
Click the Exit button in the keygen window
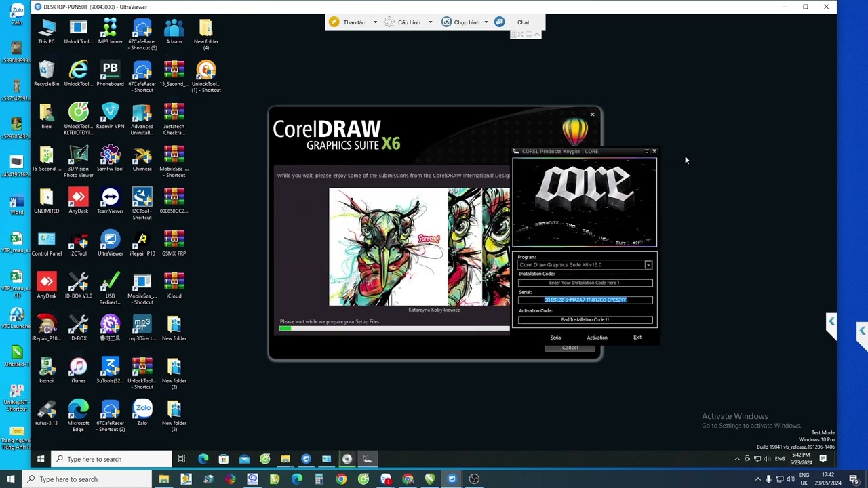637,338
